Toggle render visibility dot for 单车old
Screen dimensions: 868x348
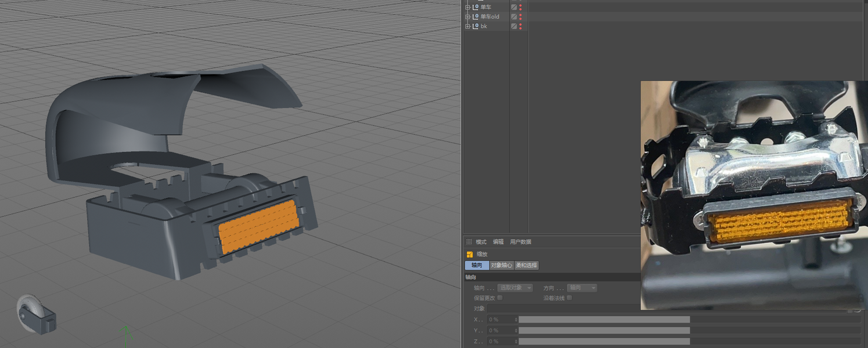tap(520, 19)
